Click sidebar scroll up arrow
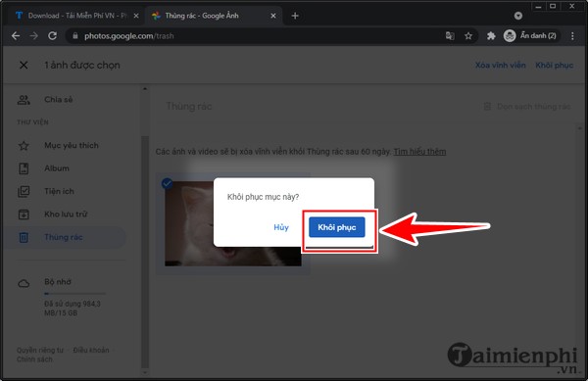Image resolution: width=588 pixels, height=381 pixels. click(145, 89)
